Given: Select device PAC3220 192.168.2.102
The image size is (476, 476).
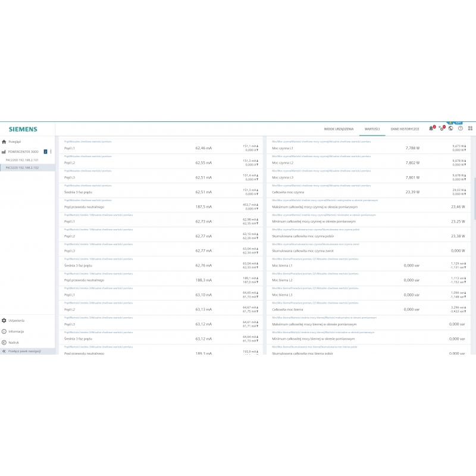Looking at the screenshot, I should pyautogui.click(x=22, y=168).
